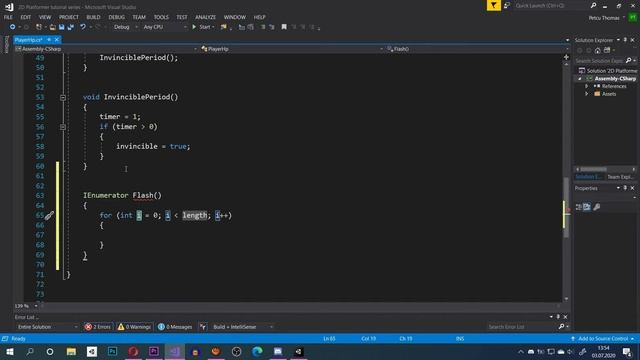Click the yellow feedback notification flag icon
The image size is (640, 360).
tap(493, 5)
